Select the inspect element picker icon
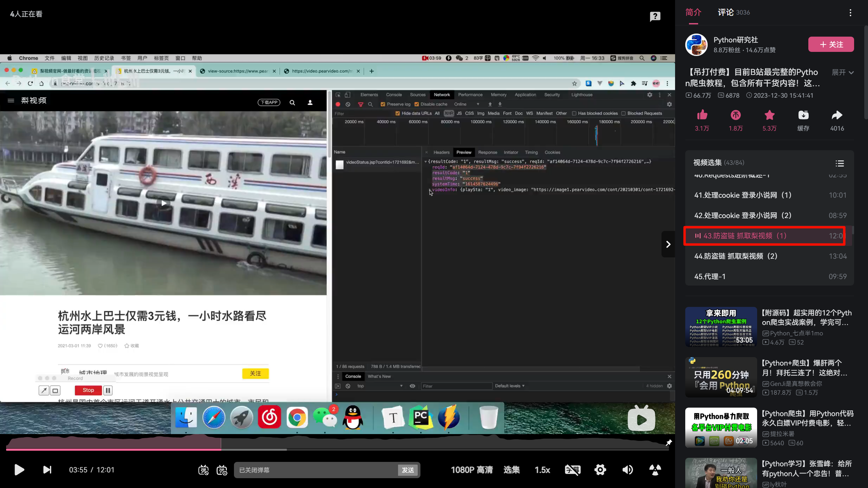 tap(338, 95)
